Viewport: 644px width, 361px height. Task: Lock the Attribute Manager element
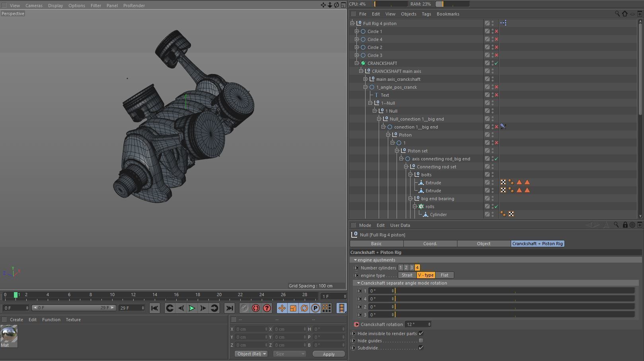pos(625,225)
